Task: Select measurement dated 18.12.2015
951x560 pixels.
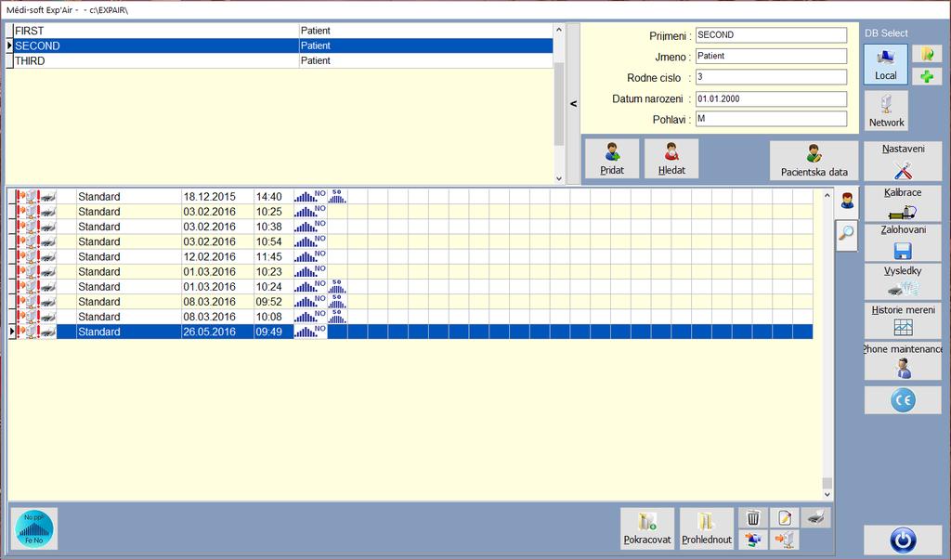Action: [x=410, y=197]
